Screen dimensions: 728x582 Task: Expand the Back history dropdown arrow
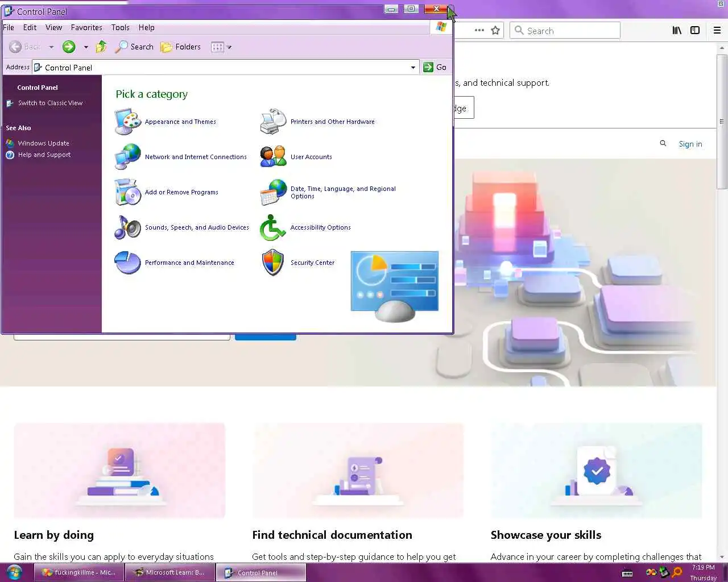pos(51,47)
